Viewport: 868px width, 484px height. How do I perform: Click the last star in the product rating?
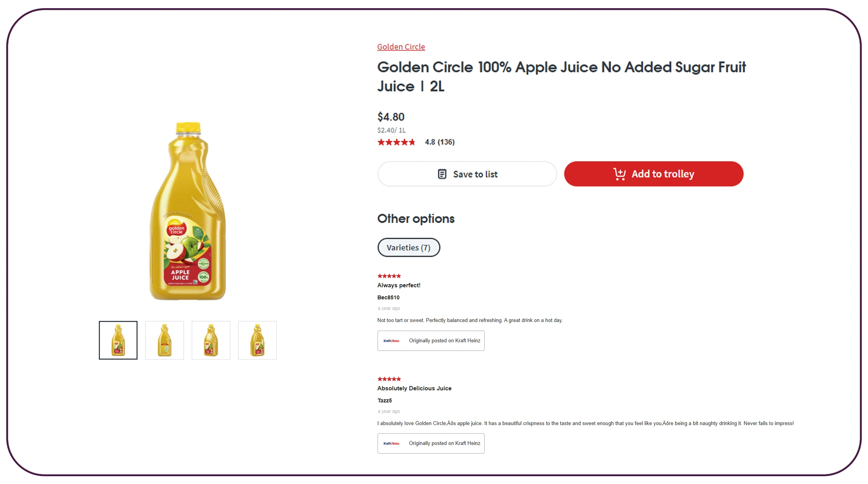coord(413,142)
